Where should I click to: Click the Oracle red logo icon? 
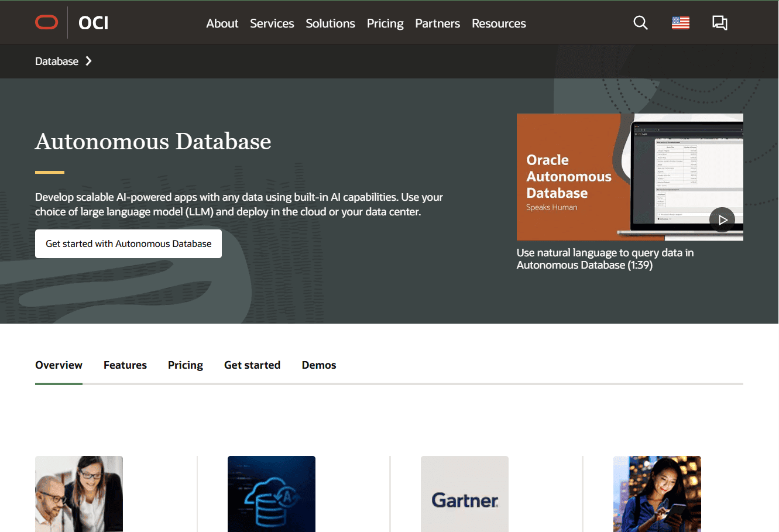tap(47, 23)
